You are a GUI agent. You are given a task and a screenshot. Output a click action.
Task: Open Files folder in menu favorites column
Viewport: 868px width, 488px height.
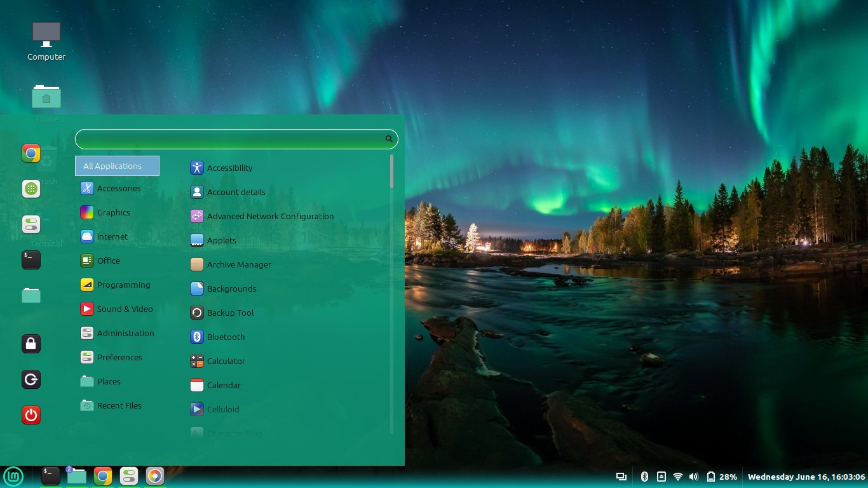(x=31, y=295)
